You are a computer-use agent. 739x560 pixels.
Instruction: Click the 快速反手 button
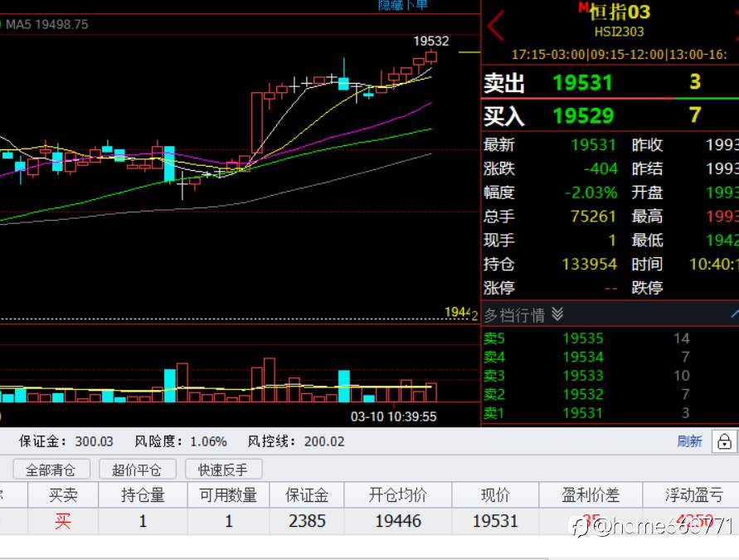223,469
